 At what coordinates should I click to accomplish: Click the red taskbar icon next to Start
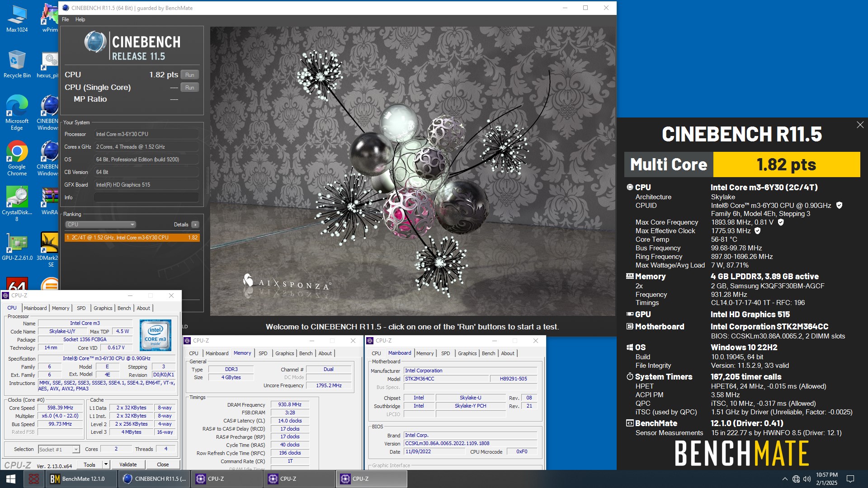[33, 479]
